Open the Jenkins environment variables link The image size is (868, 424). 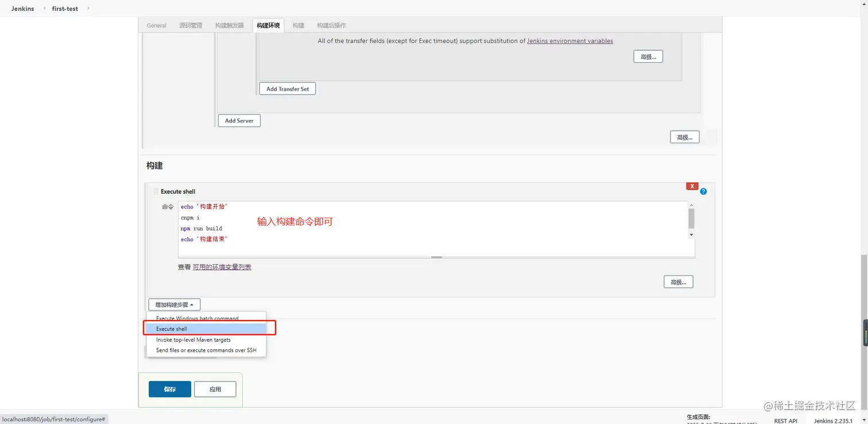click(569, 41)
